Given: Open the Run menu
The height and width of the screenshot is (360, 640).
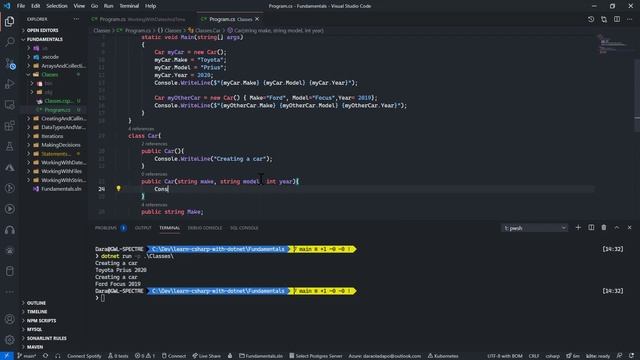Looking at the screenshot, I should point(108,6).
